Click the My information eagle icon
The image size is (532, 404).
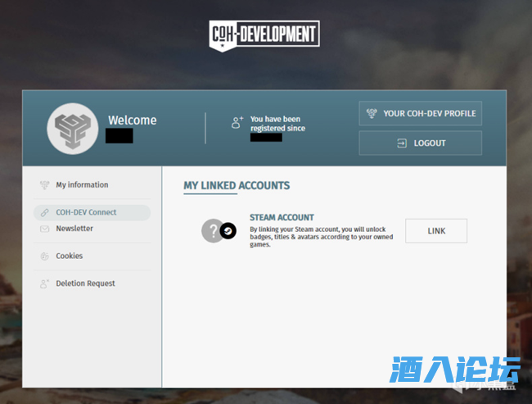pos(44,185)
